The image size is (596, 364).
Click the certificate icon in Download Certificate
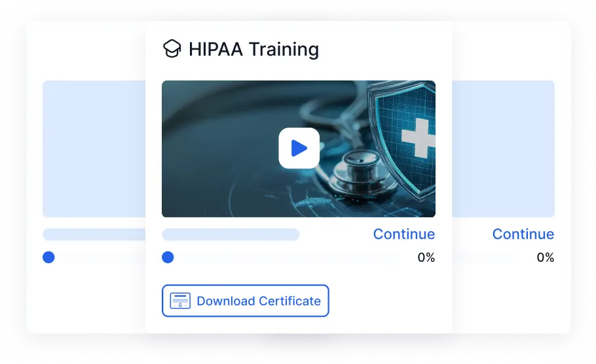(x=180, y=300)
